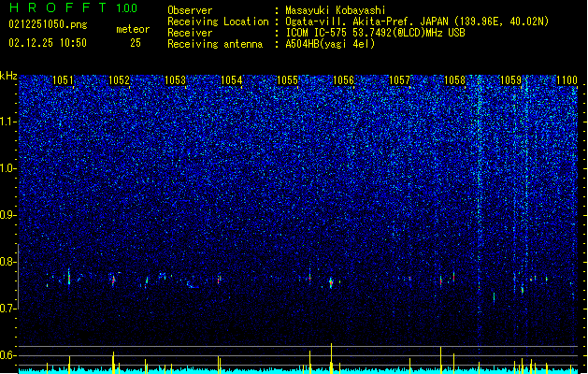Click the 1.1 kHz frequency axis label

7,122
